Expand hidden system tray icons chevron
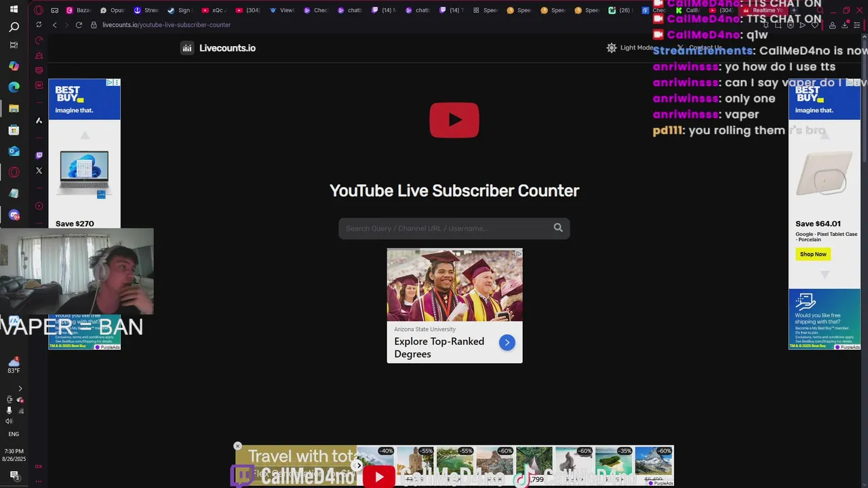 pos(20,388)
